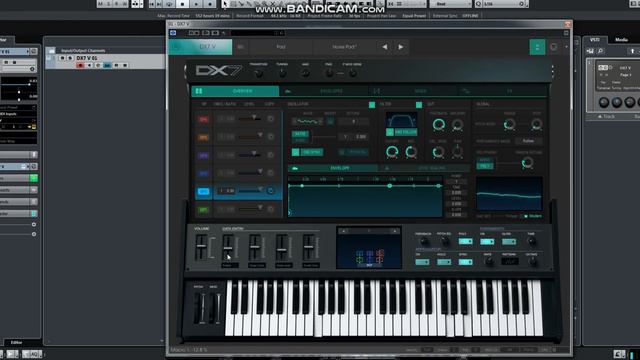
Task: Adjust the OP2 level slider
Action: pos(251,136)
